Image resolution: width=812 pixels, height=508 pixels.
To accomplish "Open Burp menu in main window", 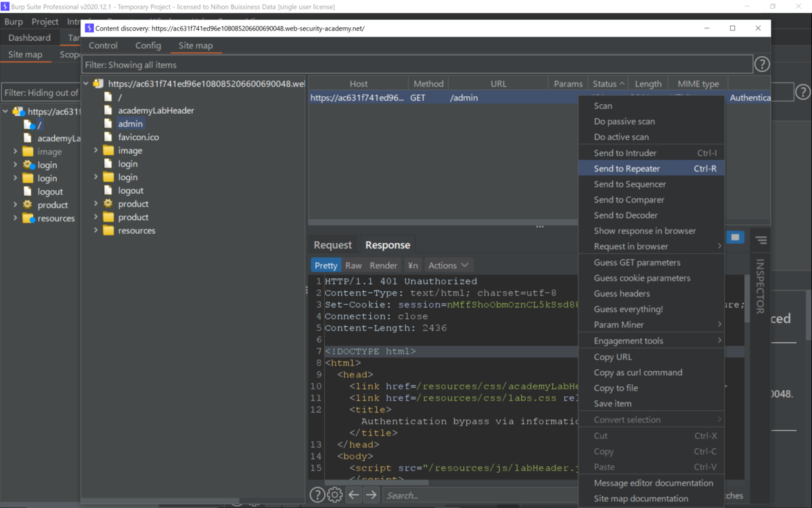I will [14, 22].
